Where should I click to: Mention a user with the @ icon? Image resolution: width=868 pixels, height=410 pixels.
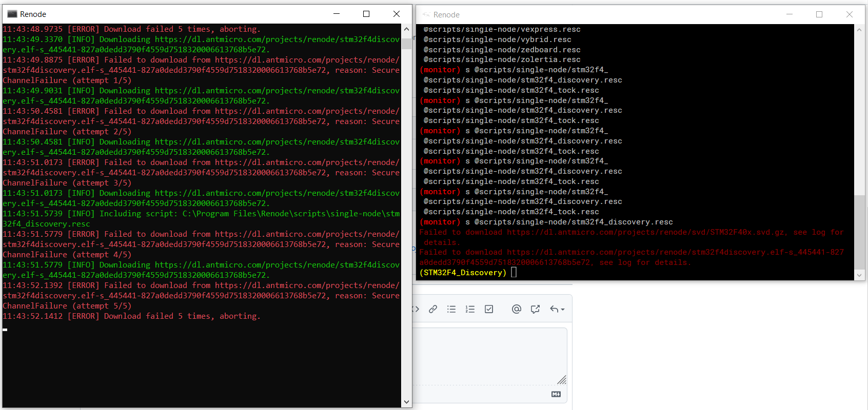point(517,309)
